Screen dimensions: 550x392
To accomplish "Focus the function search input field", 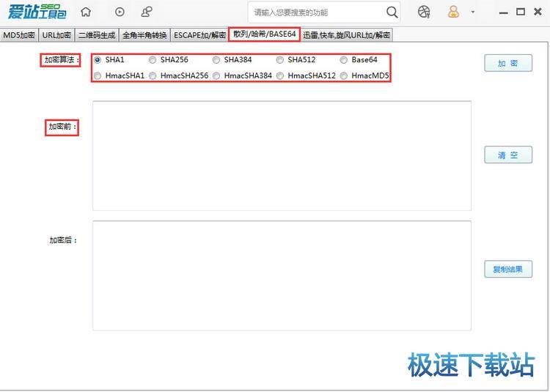I will (x=318, y=12).
